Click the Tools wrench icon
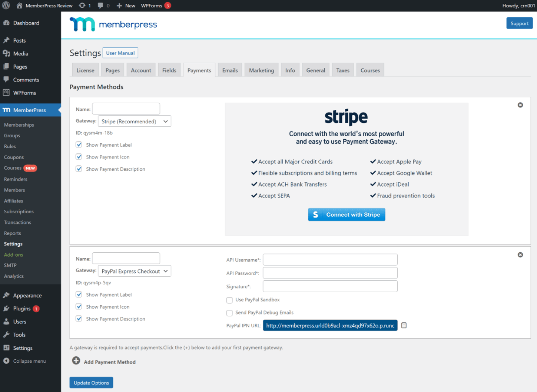The height and width of the screenshot is (392, 537). click(6, 334)
